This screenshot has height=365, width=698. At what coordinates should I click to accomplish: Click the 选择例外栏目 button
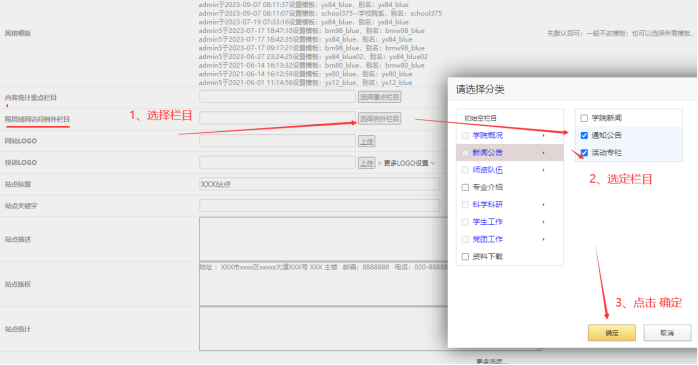pos(380,119)
